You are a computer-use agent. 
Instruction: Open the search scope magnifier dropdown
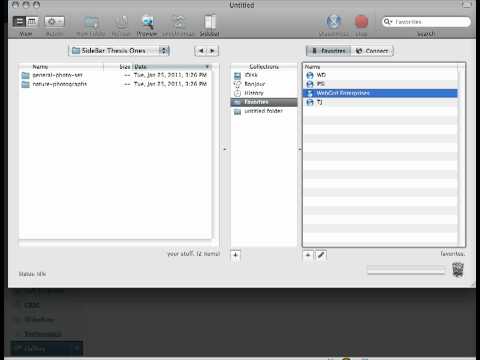point(388,22)
